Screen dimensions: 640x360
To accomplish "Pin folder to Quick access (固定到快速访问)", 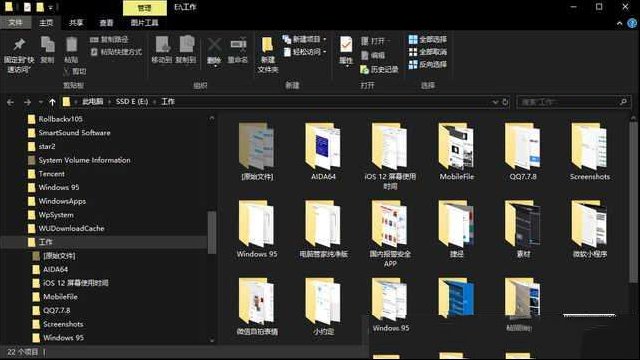I will click(19, 55).
